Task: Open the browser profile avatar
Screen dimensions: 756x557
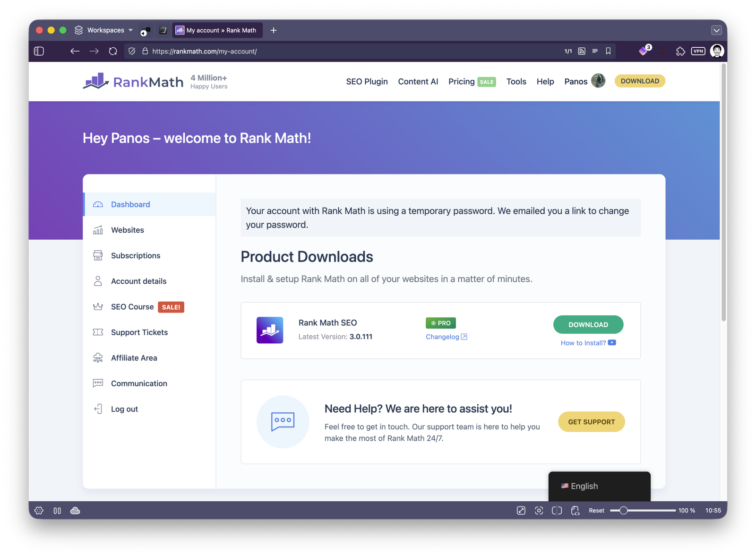Action: 717,51
